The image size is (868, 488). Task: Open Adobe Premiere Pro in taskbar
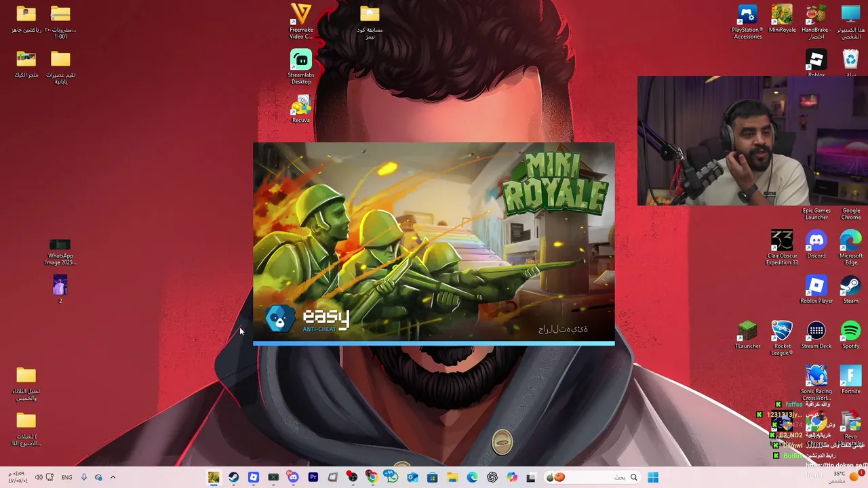click(313, 477)
